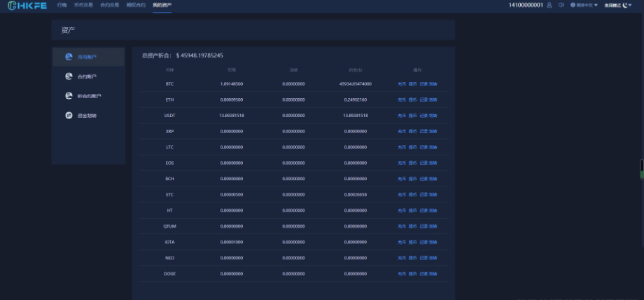Select 合约账户 label in sidebar
The image size is (644, 300).
[x=87, y=76]
